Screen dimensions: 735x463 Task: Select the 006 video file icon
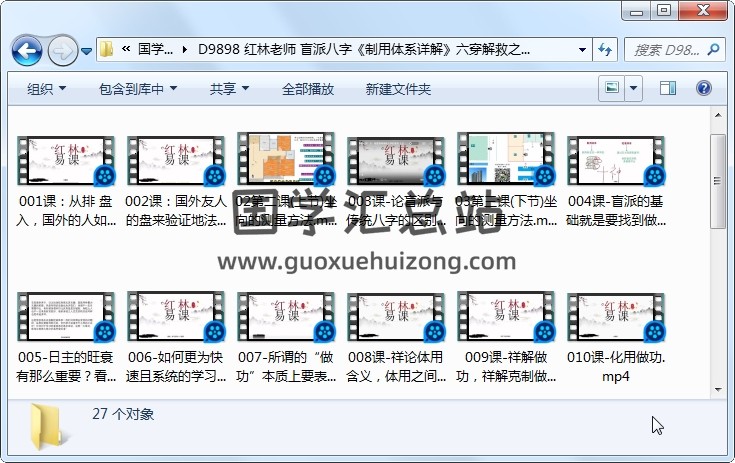176,316
